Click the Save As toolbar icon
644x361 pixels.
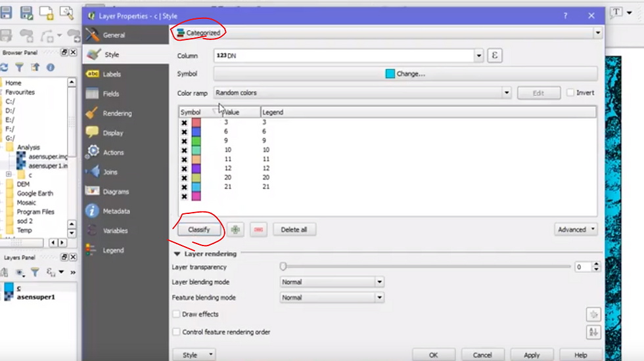coord(27,12)
